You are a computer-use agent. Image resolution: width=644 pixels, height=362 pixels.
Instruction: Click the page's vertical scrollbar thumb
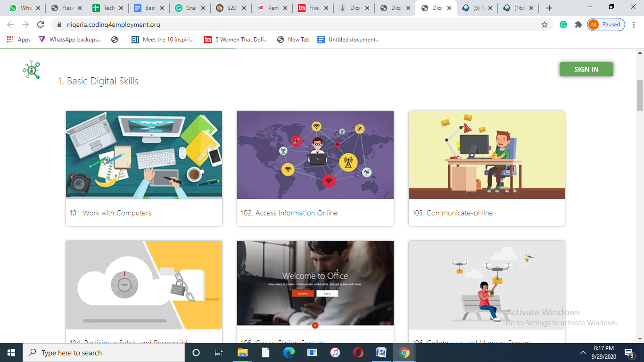(x=640, y=96)
